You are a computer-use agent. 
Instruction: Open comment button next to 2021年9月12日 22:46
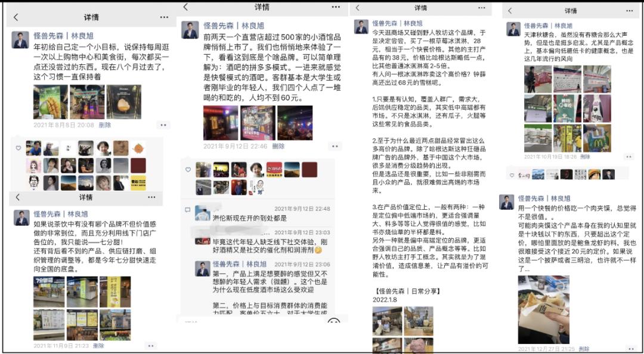335,146
